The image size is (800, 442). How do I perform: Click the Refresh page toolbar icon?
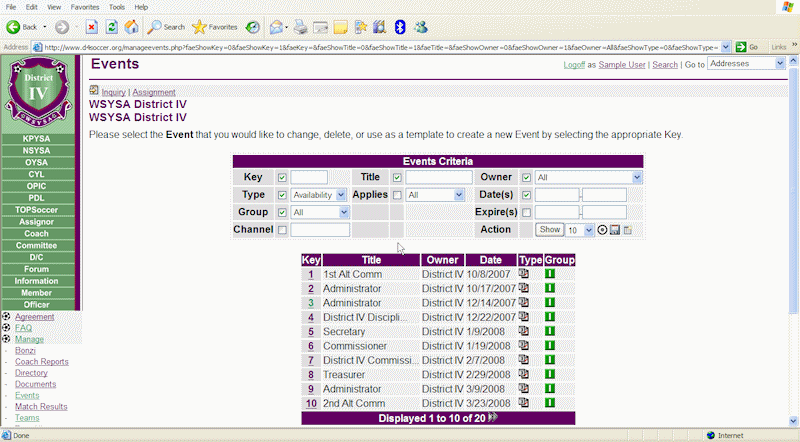111,27
